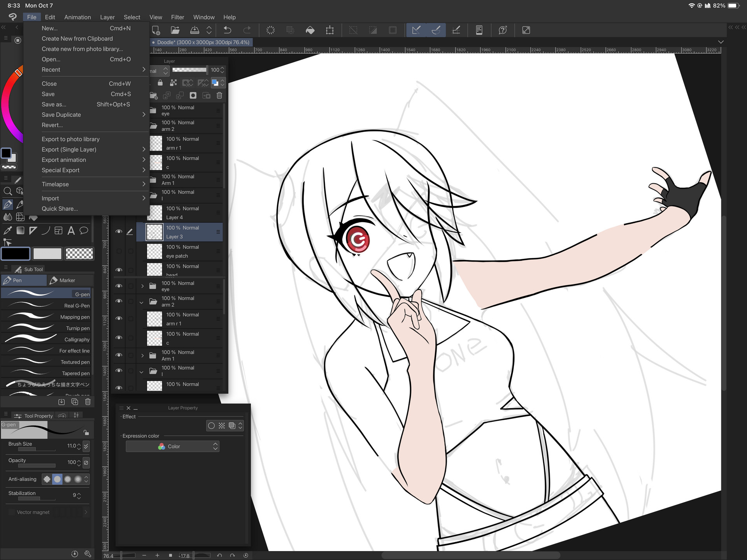Open Clip Studio Assets smartphone icon
The image size is (747, 560).
point(479,30)
